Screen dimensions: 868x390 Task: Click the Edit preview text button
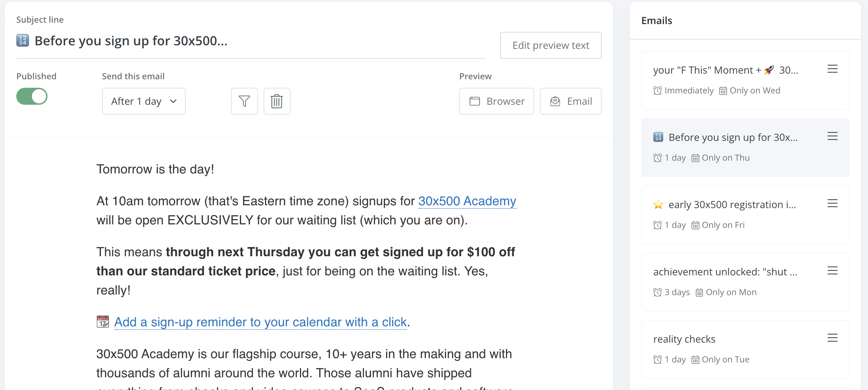pos(551,45)
